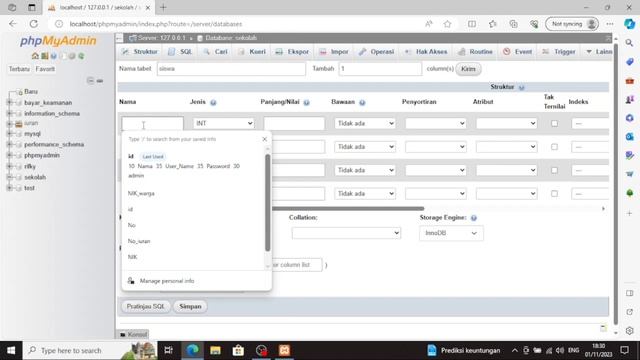
Task: Click the help icon next to Storage Engine
Action: point(473,218)
